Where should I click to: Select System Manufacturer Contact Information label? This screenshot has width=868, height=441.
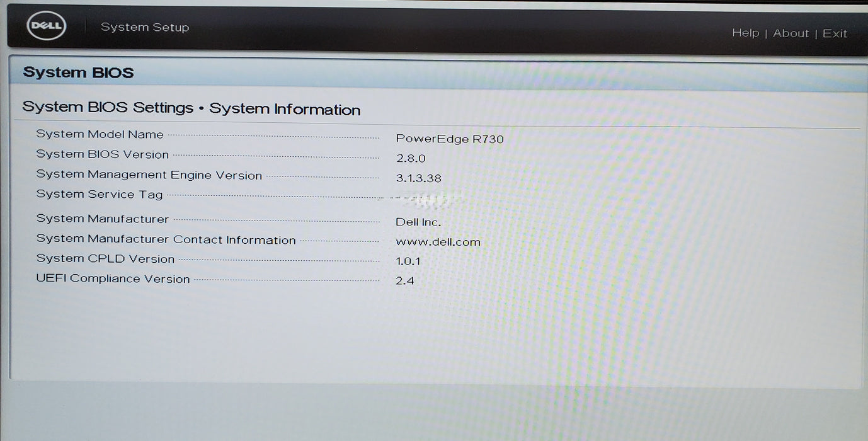pyautogui.click(x=166, y=239)
